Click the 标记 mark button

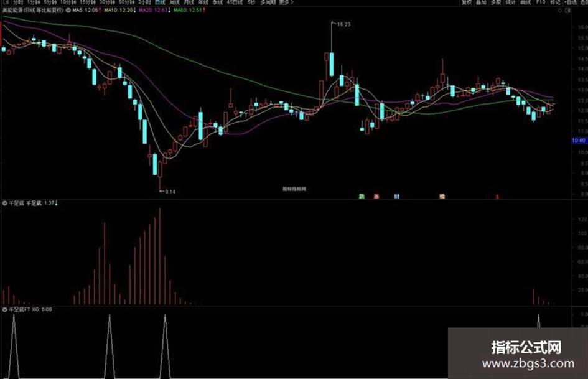tap(555, 2)
